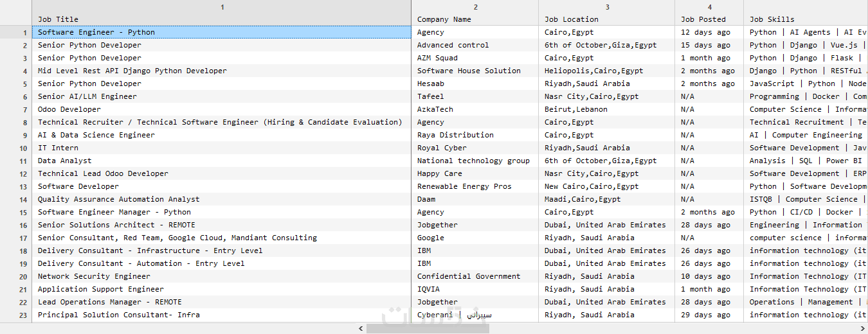Select 'Principal Solution Consultant- Infra' cell

222,315
